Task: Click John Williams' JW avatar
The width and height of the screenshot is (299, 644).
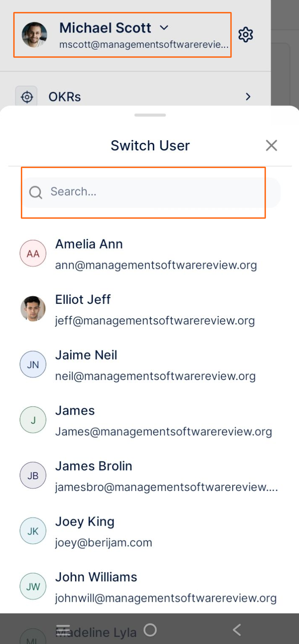Action: (33, 586)
